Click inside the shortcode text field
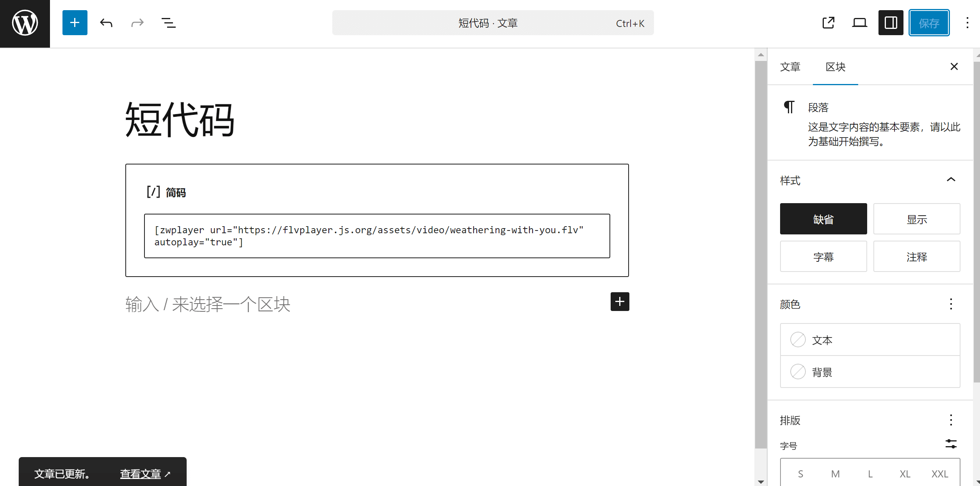 [376, 236]
